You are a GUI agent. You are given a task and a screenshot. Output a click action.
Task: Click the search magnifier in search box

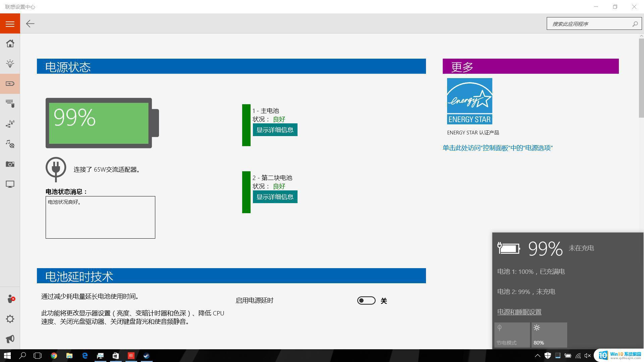[635, 24]
